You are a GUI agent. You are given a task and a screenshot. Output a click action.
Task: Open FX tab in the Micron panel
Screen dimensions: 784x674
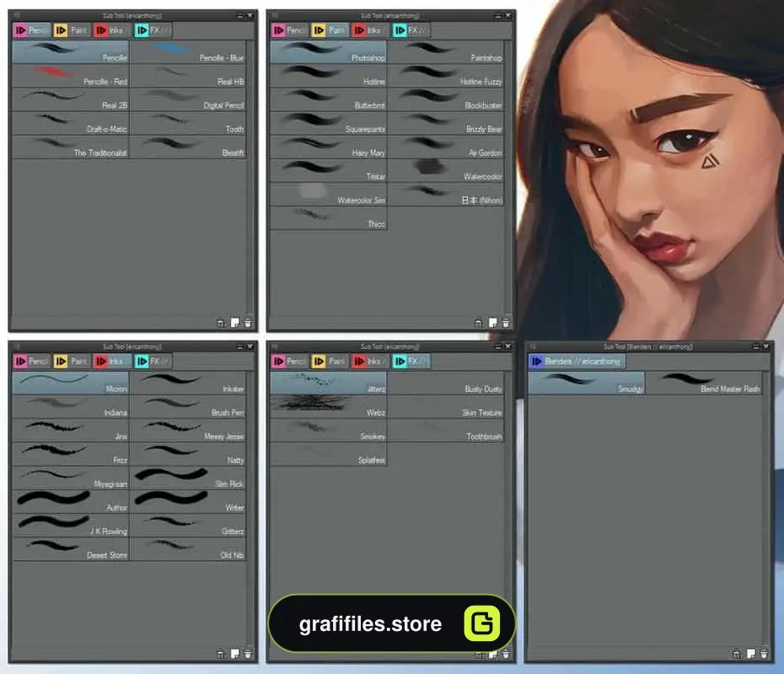[153, 361]
